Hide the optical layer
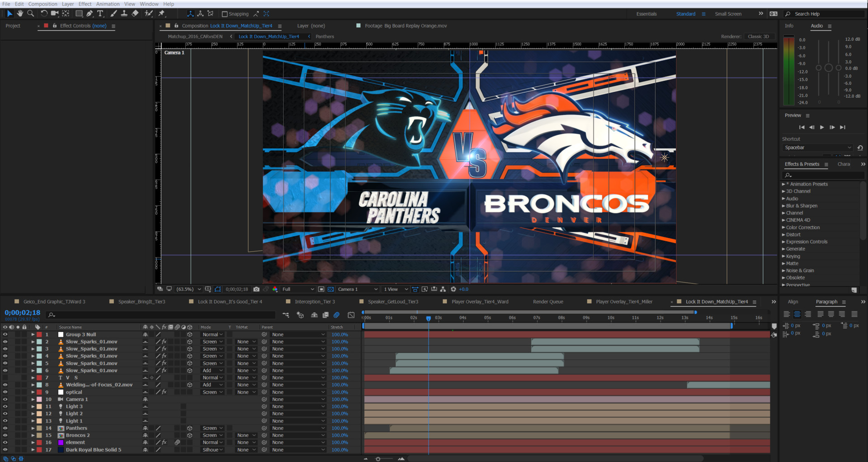Screen dimensions: 868x462 5,392
